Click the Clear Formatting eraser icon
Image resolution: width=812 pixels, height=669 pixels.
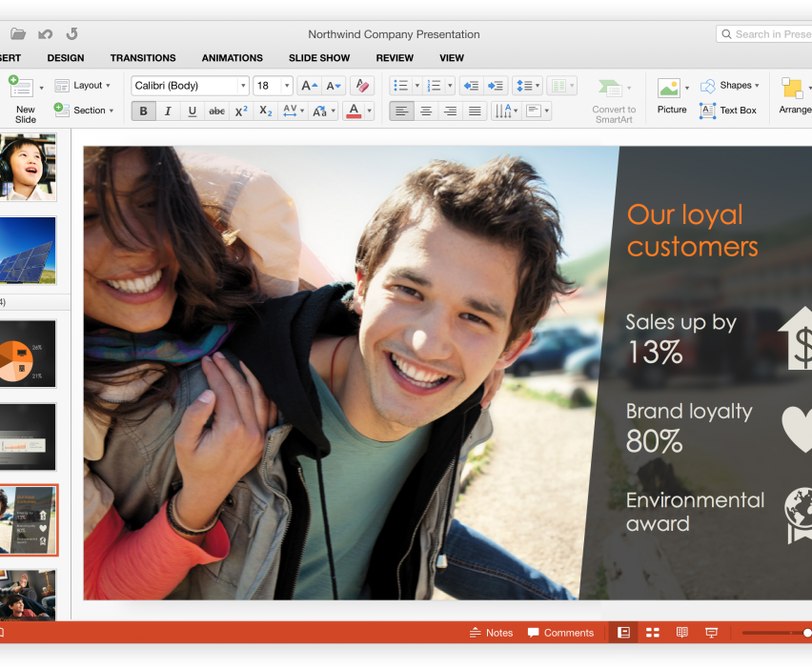(362, 86)
